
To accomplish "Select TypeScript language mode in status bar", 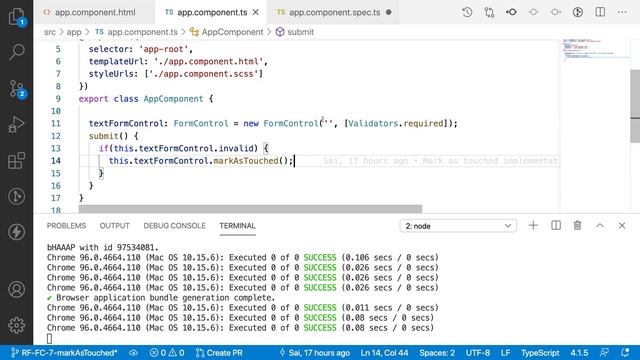I will pyautogui.click(x=540, y=353).
